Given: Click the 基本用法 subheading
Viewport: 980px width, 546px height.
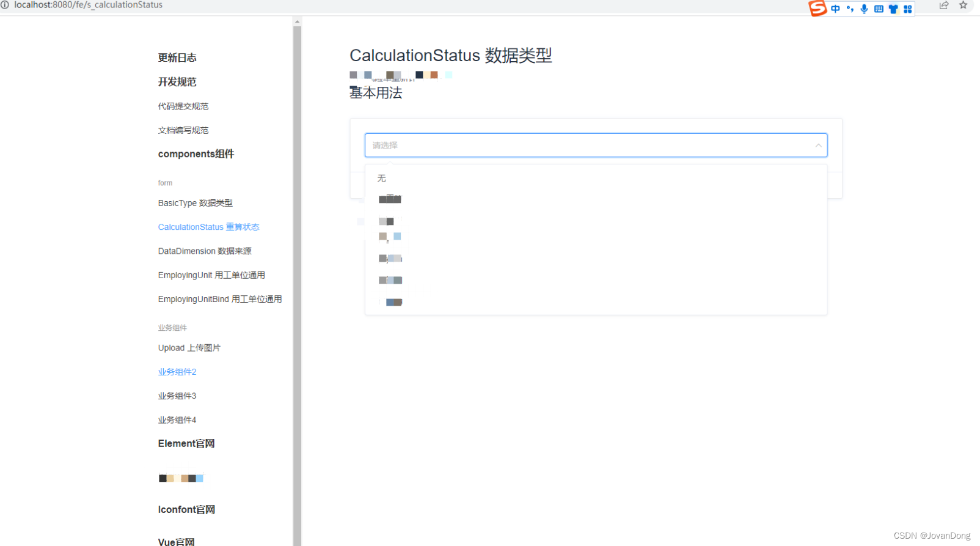Looking at the screenshot, I should [x=376, y=93].
